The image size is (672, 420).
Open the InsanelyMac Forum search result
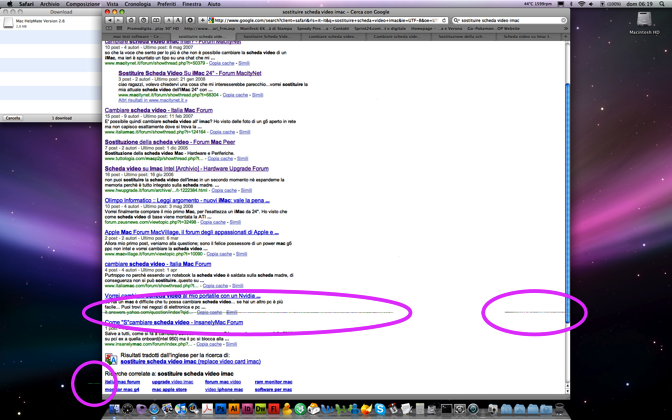[x=174, y=322]
